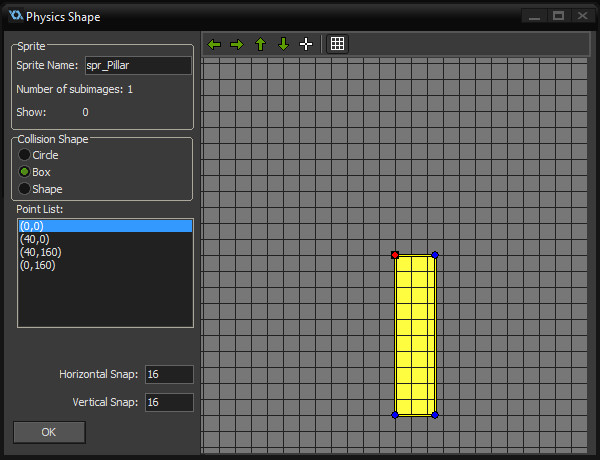
Task: Click the green right arrow icon
Action: [x=237, y=44]
